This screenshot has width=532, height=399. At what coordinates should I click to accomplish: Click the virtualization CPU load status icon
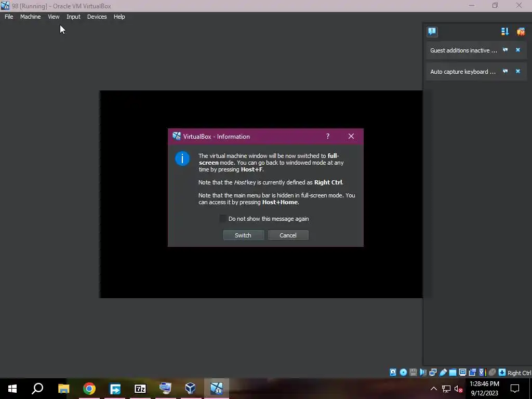point(483,372)
